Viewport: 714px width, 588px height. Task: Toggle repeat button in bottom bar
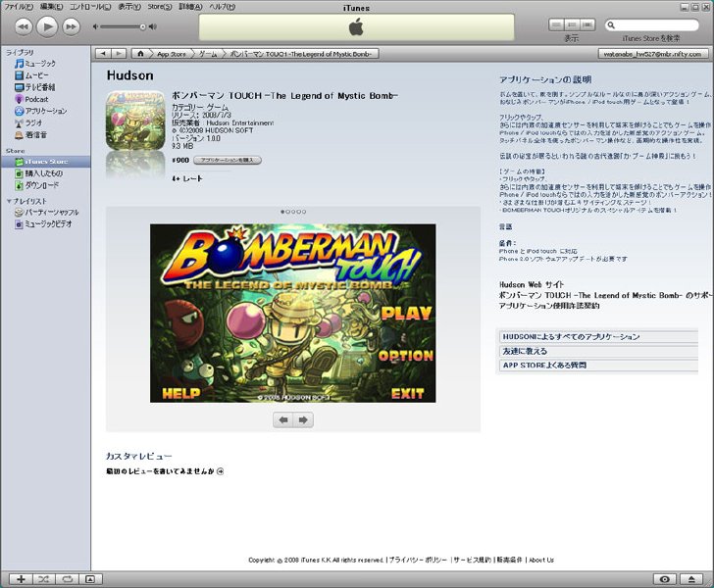(68, 579)
